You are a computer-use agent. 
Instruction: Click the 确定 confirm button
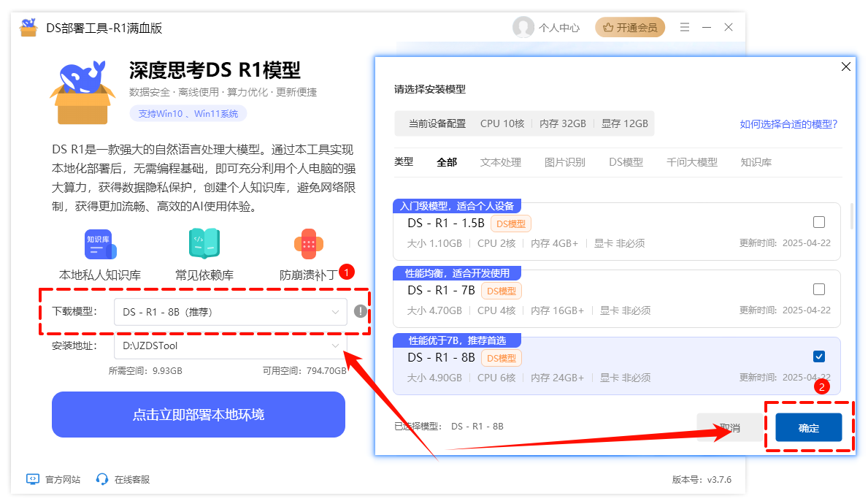tap(809, 427)
